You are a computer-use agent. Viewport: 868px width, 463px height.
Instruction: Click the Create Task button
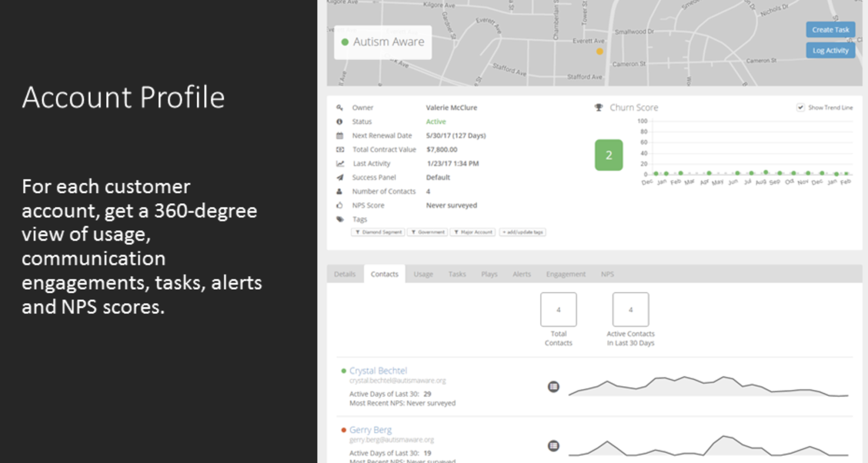831,30
